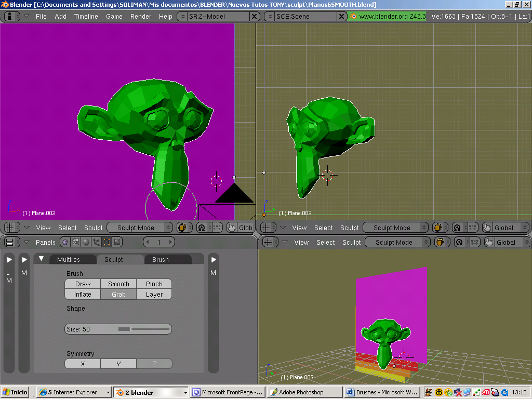The height and width of the screenshot is (399, 532).
Task: Delete the SCE:Scene entry with X
Action: tap(341, 16)
